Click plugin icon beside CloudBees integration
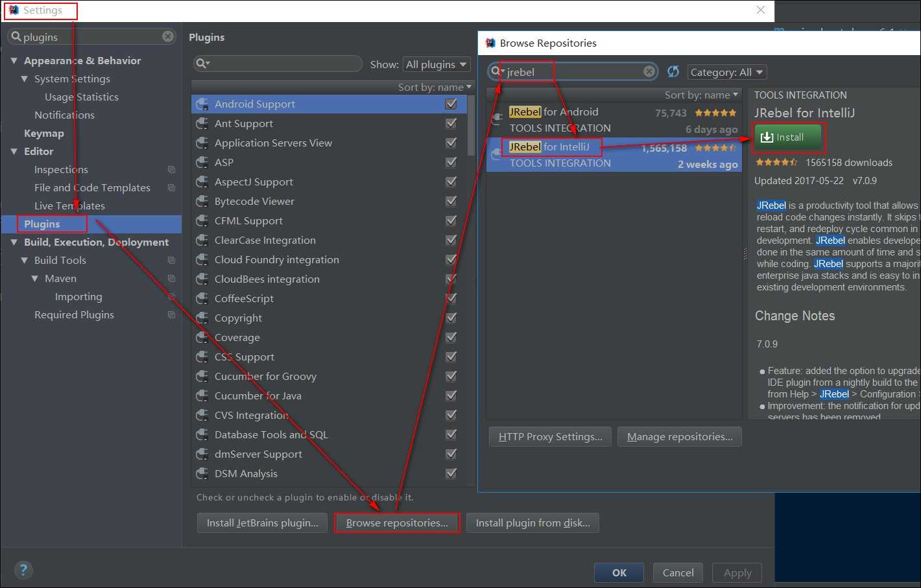Viewport: 921px width, 588px height. pos(202,279)
